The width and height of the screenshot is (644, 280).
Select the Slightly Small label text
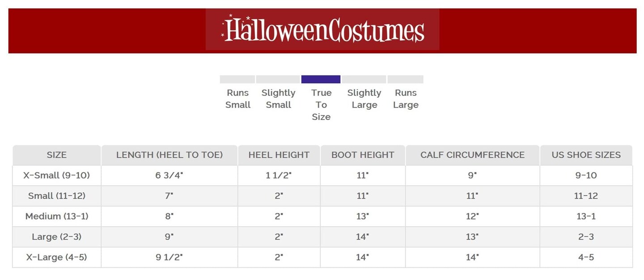(278, 99)
